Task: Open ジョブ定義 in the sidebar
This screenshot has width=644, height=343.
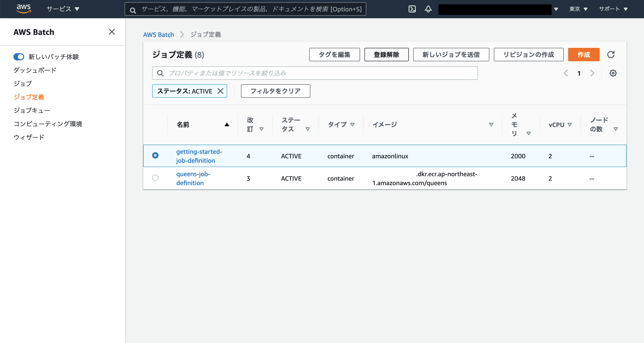Action: tap(29, 97)
